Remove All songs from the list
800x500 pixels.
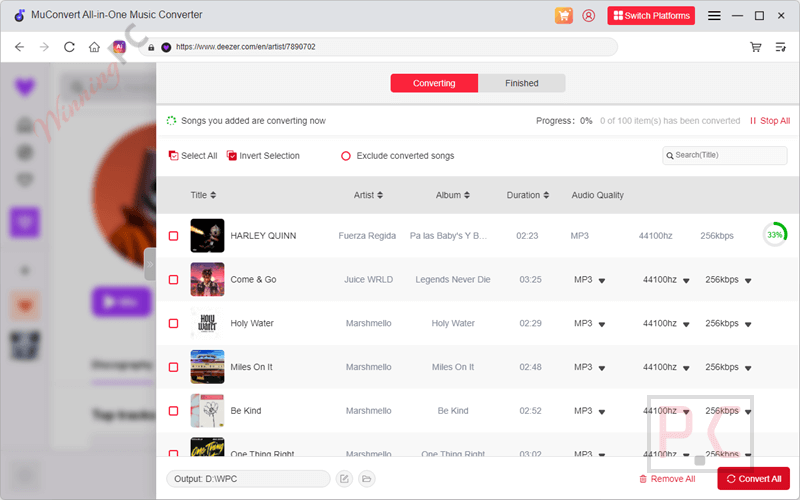click(x=667, y=479)
